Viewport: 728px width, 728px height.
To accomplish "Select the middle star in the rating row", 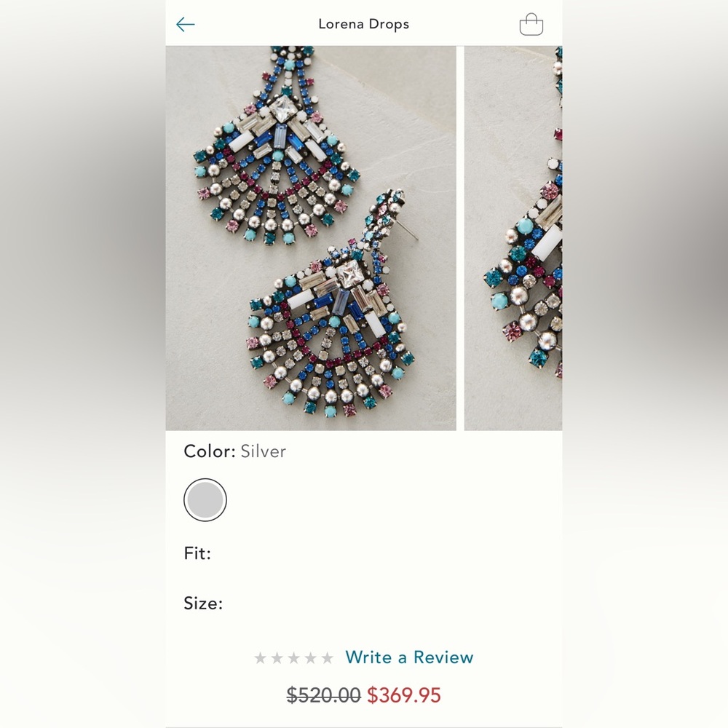I will [x=294, y=657].
